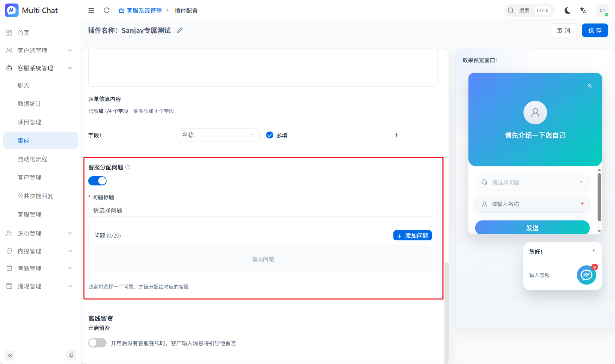This screenshot has width=615, height=364.
Task: Click the 提现管理 wallet icon
Action: [x=9, y=286]
